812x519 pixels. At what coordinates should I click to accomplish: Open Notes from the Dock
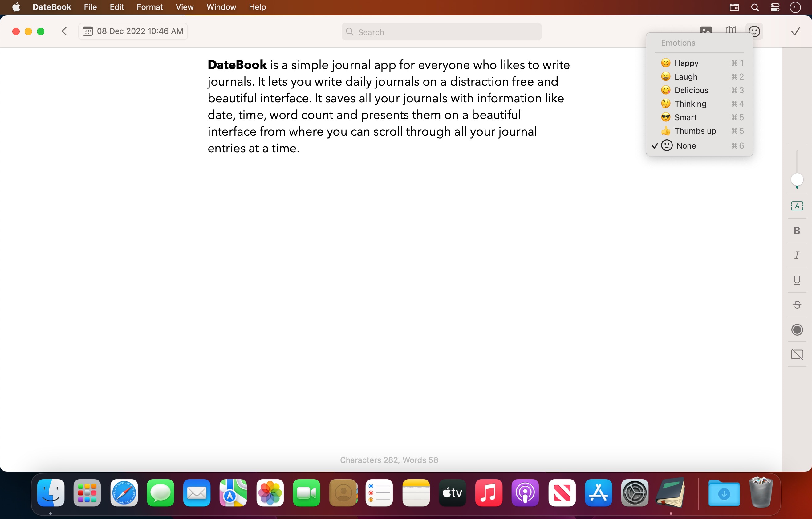point(416,492)
